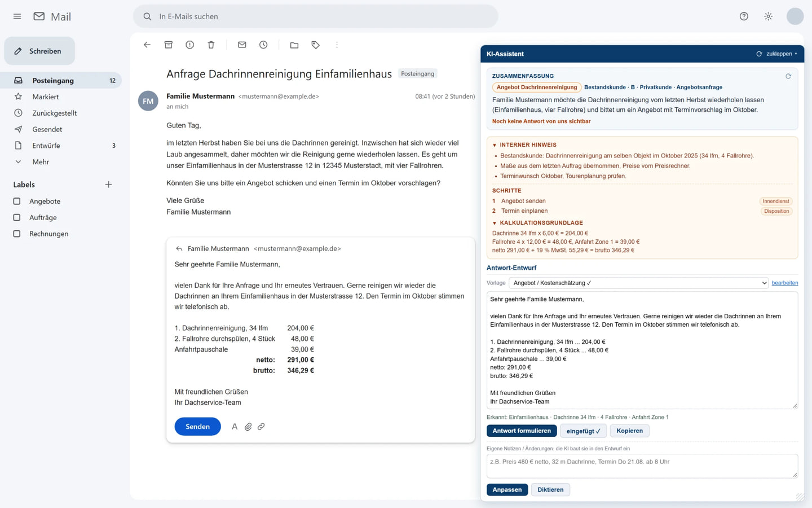Snooze the email with clock icon
This screenshot has width=812, height=508.
point(263,45)
